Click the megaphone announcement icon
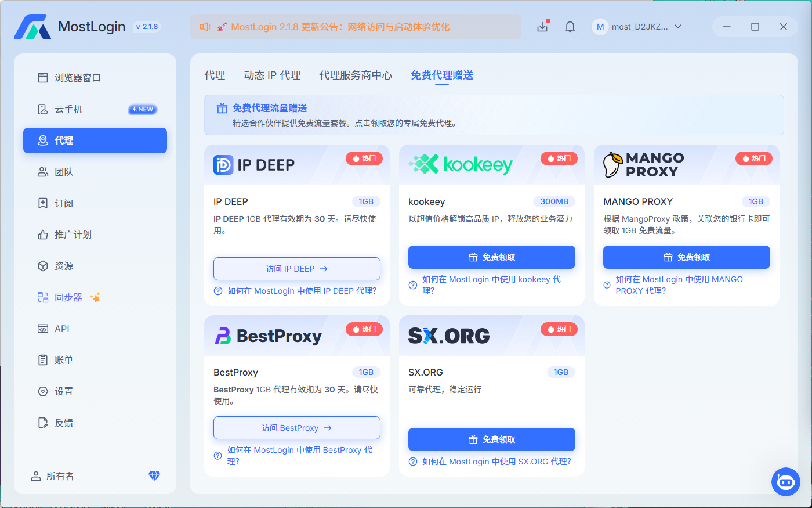The height and width of the screenshot is (508, 812). [205, 27]
